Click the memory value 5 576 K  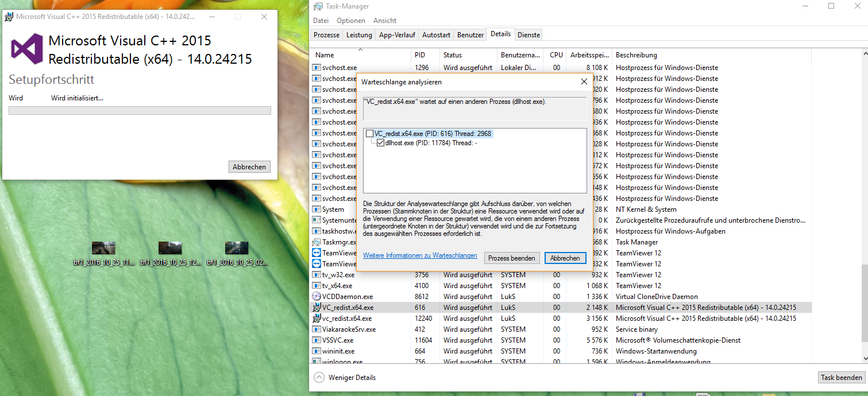[597, 340]
